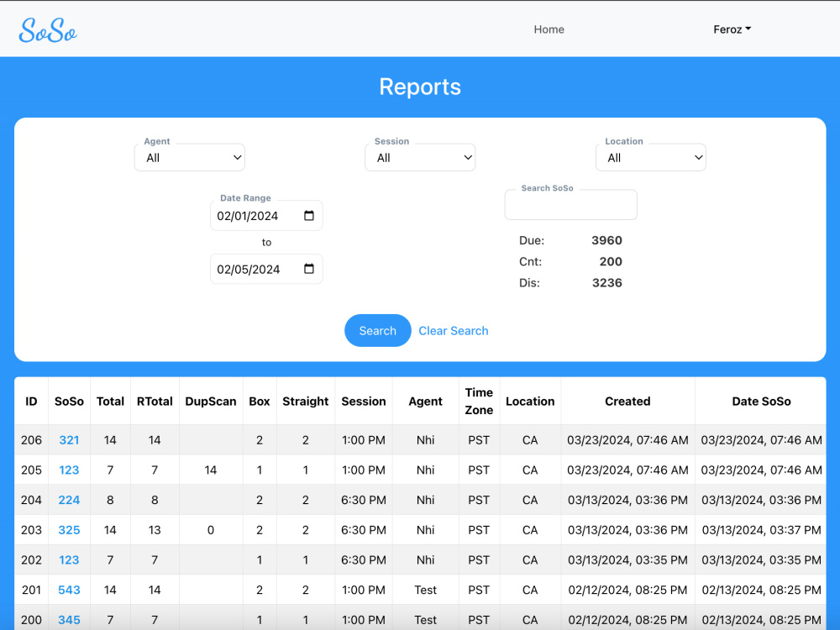Click the ID column header

(x=31, y=402)
